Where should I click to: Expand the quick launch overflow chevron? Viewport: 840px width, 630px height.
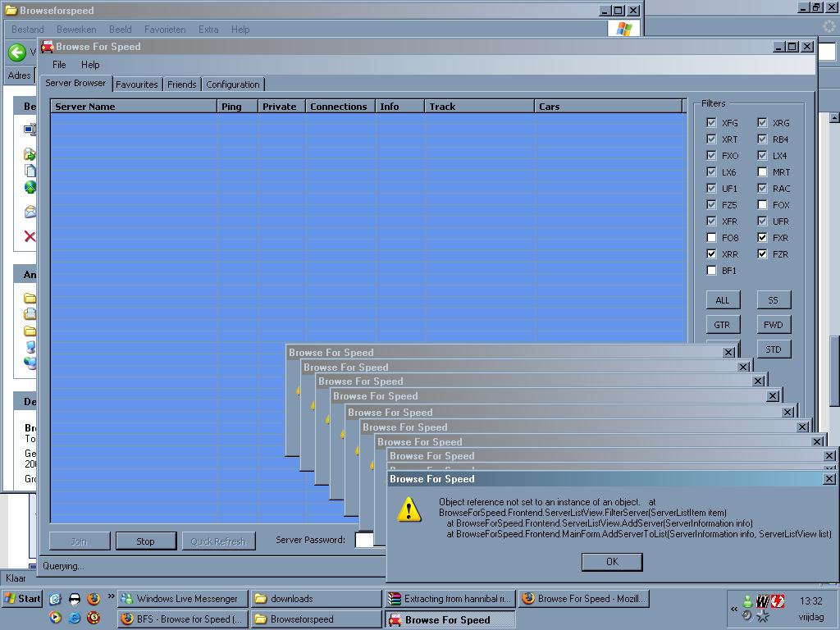point(111,596)
